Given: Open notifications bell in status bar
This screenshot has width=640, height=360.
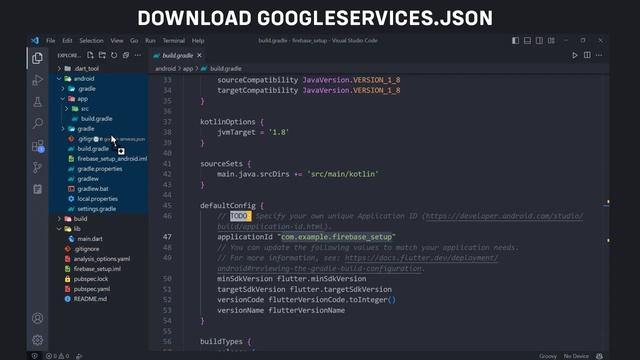Looking at the screenshot, I should pos(599,356).
